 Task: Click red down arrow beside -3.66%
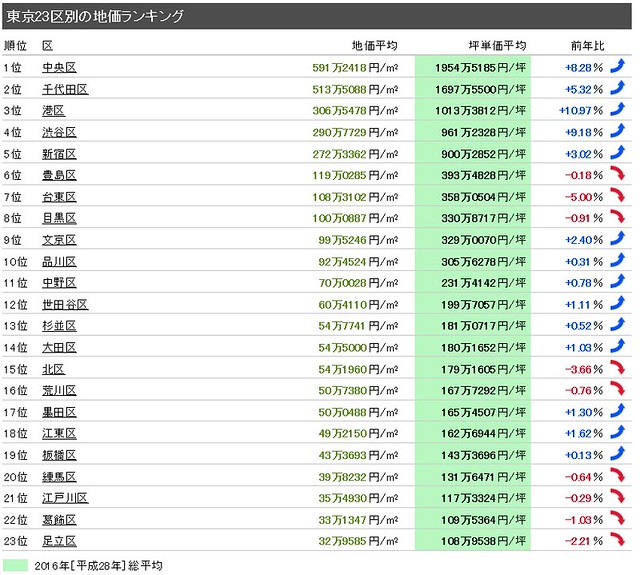(618, 367)
